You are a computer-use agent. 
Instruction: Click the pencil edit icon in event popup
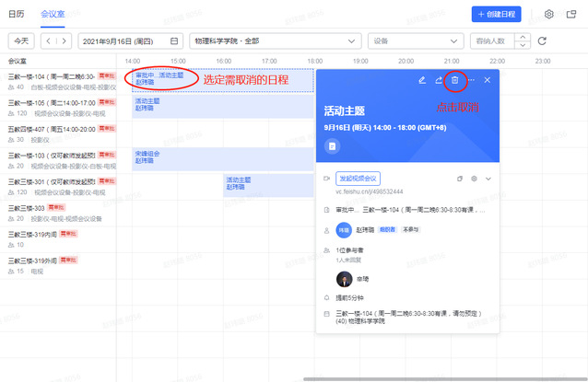(422, 81)
